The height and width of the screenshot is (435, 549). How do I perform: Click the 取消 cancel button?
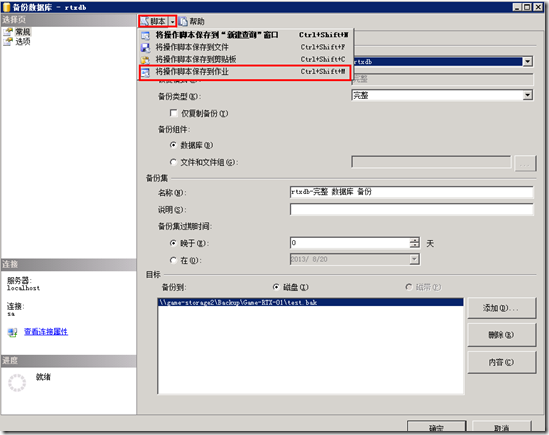tap(501, 427)
